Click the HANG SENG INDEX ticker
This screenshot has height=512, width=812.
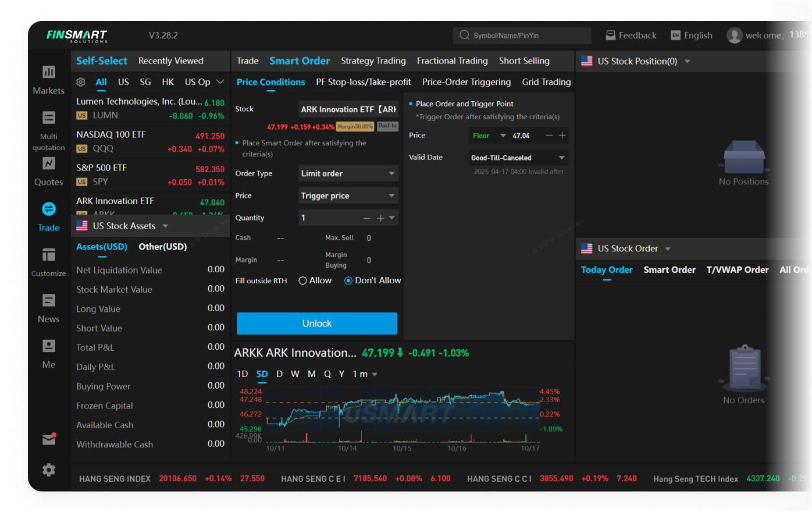(172, 479)
